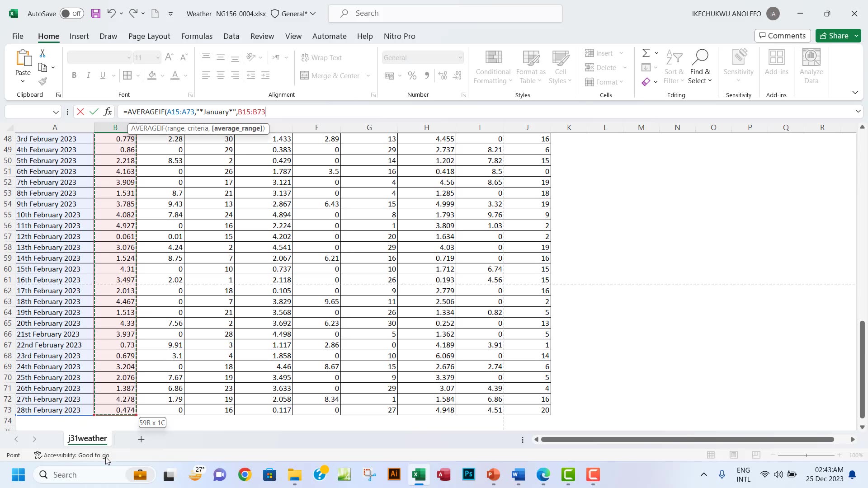Apply Percent Style to the selection
This screenshot has height=488, width=868.
[412, 75]
